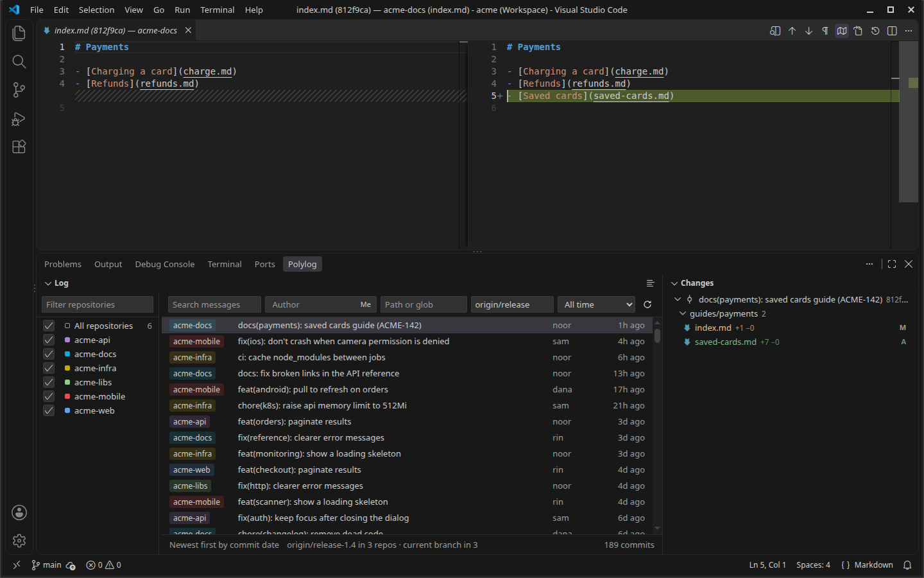This screenshot has height=578, width=924.
Task: Collapse the Changes section
Action: [x=674, y=283]
